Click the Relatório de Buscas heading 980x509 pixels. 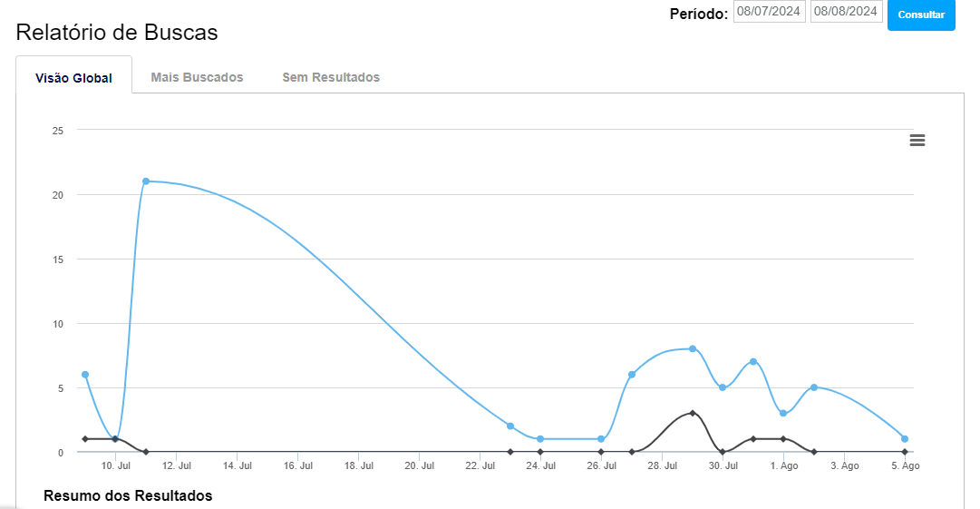117,33
